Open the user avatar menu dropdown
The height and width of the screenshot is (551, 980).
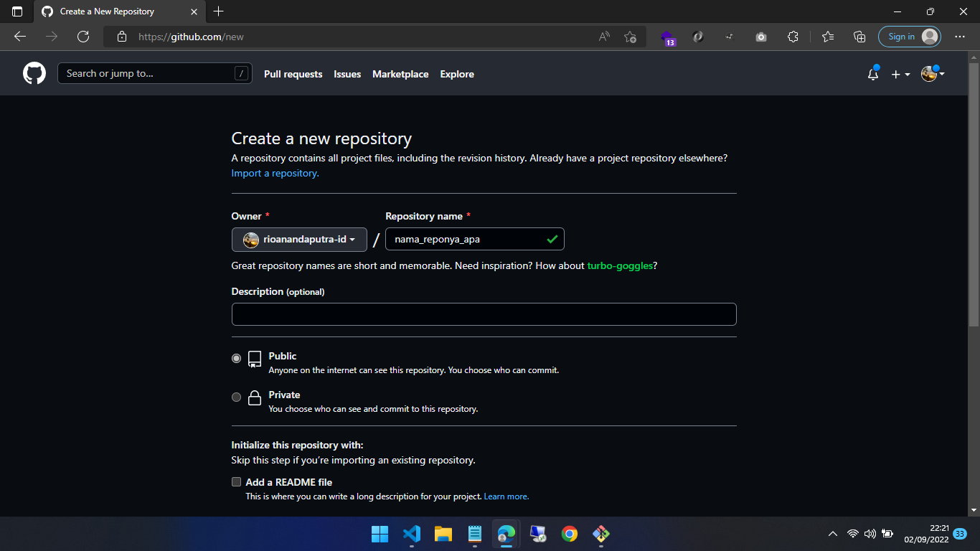point(933,73)
